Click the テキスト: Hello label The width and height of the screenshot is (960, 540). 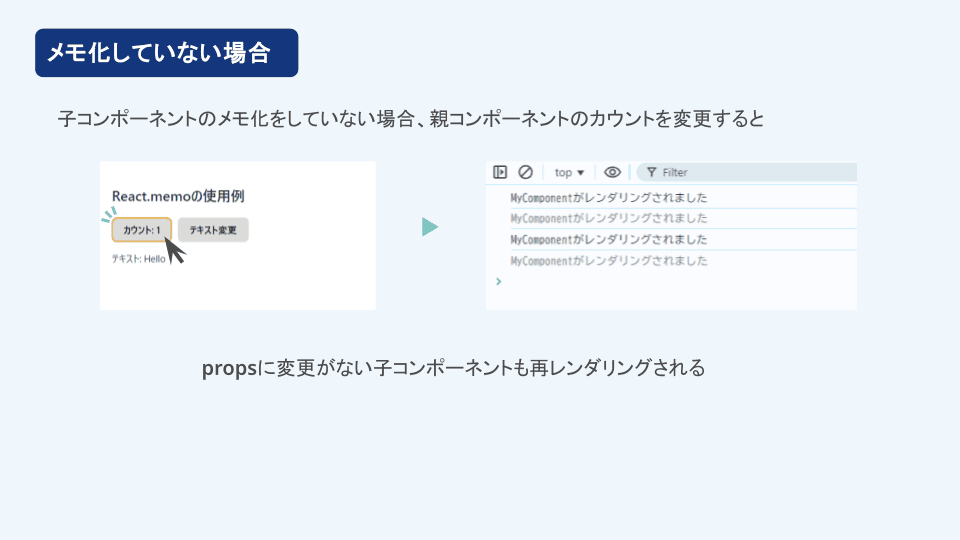pos(138,259)
